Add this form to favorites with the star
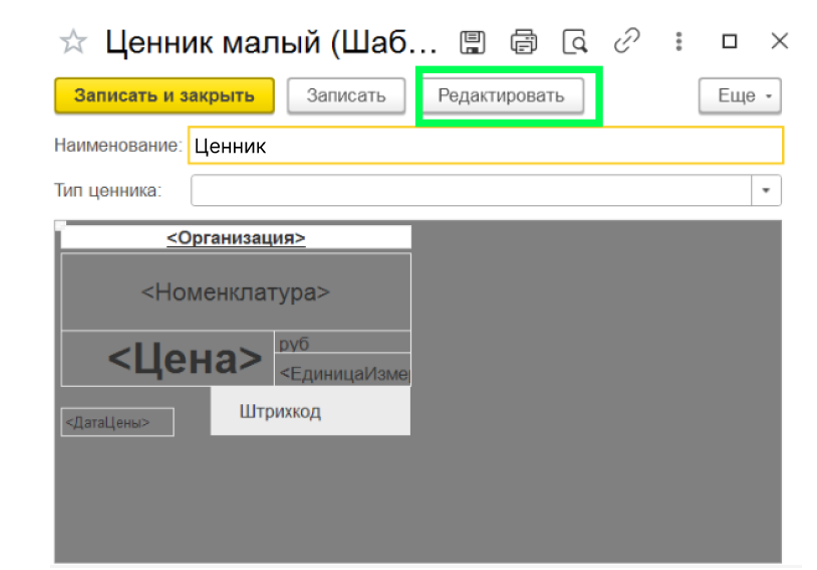The width and height of the screenshot is (817, 570). click(73, 42)
